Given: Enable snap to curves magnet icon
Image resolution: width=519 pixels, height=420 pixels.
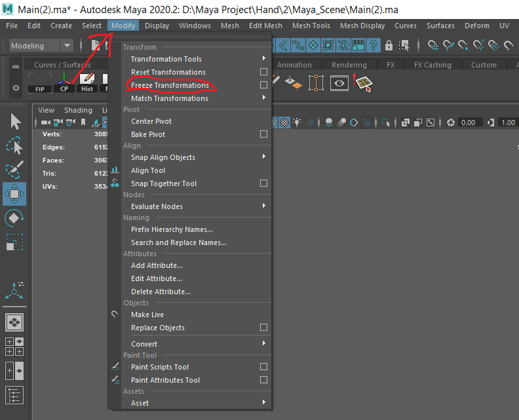Looking at the screenshot, I should 448,45.
